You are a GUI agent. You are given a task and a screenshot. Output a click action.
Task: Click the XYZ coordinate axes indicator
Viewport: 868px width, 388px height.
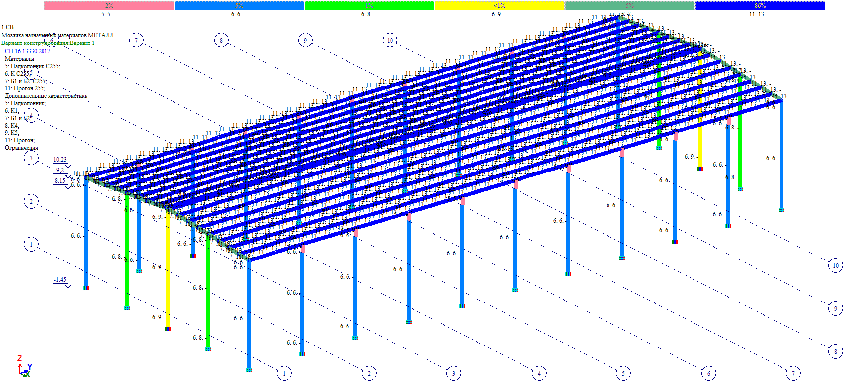(25, 366)
